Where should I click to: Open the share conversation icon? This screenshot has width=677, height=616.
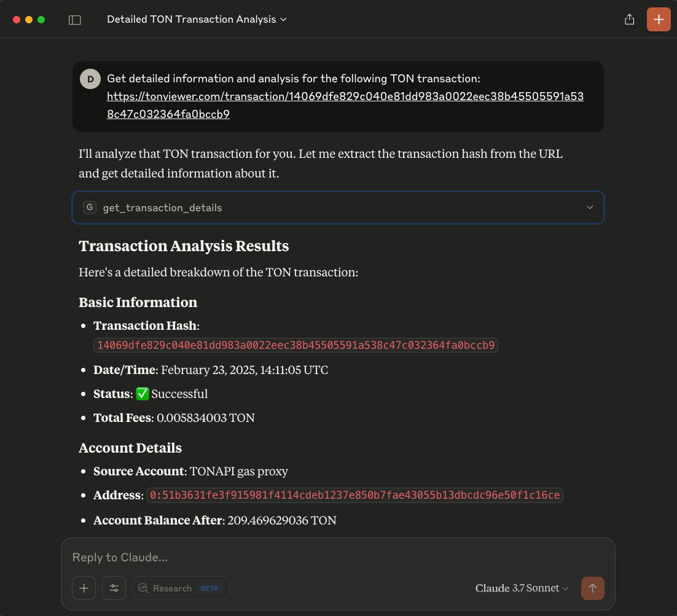pyautogui.click(x=628, y=19)
